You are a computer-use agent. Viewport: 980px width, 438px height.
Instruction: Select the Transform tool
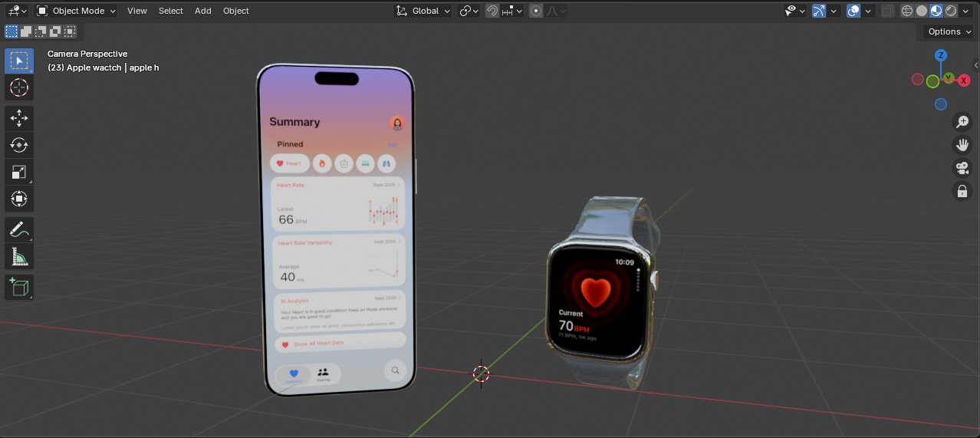(19, 199)
